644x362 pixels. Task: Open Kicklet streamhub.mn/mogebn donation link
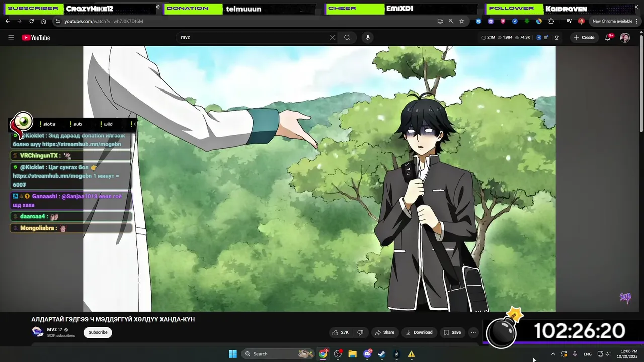point(81,144)
